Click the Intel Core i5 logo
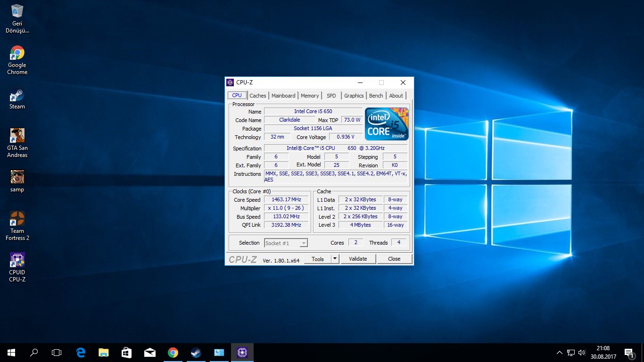The width and height of the screenshot is (644, 362). (x=387, y=124)
